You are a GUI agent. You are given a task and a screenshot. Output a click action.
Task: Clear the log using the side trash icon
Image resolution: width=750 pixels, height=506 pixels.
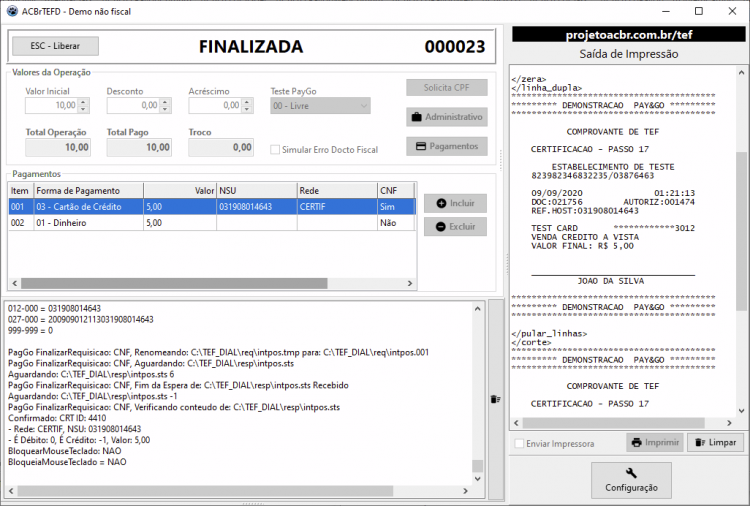[496, 399]
